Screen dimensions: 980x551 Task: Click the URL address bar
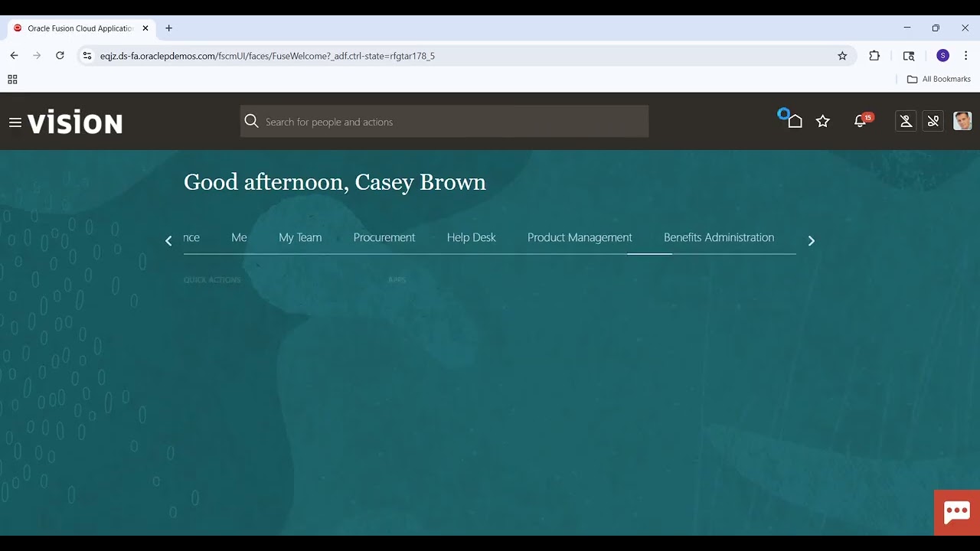465,56
